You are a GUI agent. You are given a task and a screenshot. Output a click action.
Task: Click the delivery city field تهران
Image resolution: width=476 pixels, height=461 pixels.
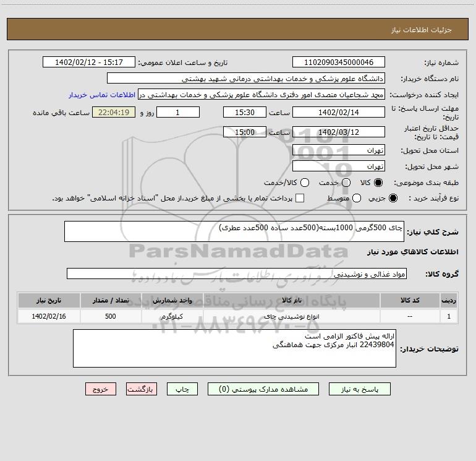(339, 166)
